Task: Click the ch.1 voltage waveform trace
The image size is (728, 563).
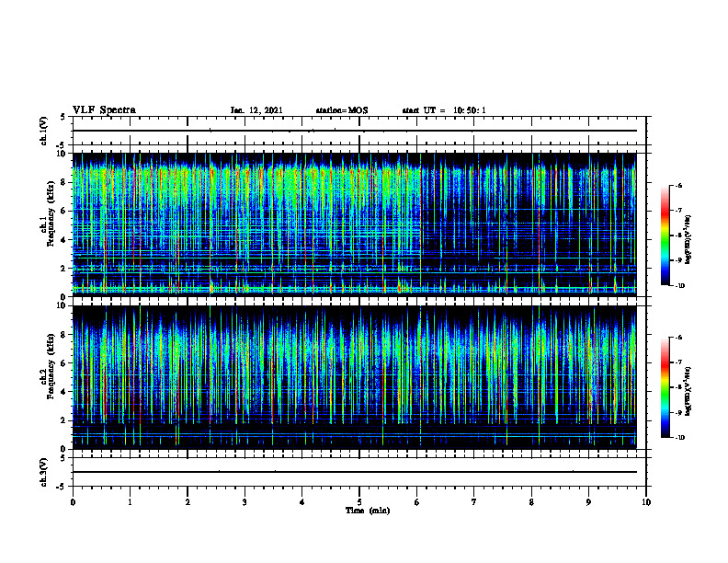Action: click(355, 131)
